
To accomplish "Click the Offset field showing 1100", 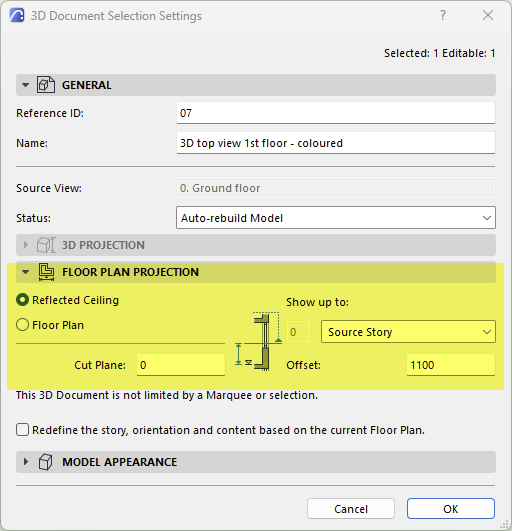I will [x=451, y=365].
